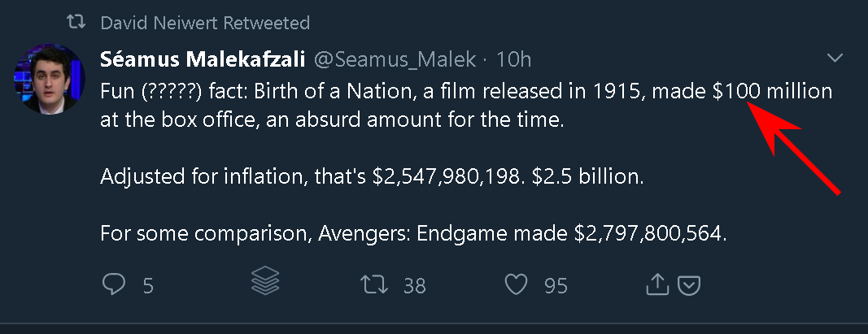
Task: Click the David Neiwert Retweeted label
Action: 205,23
